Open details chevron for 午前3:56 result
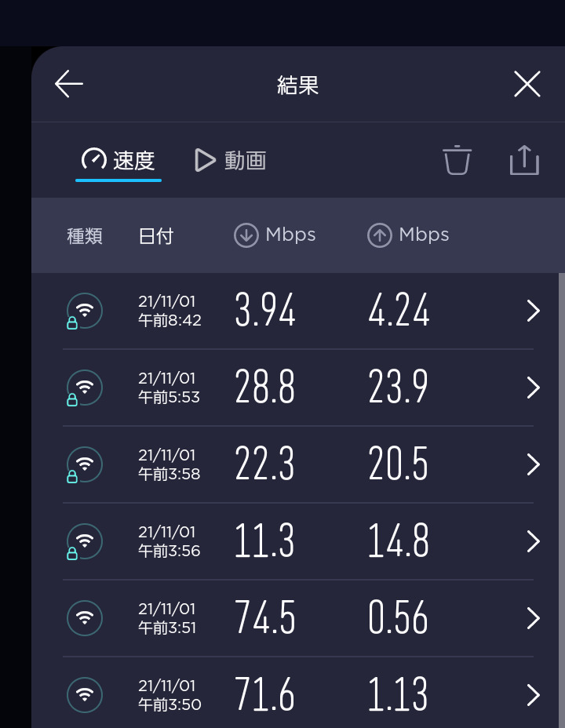Viewport: 565px width, 728px height. (534, 541)
